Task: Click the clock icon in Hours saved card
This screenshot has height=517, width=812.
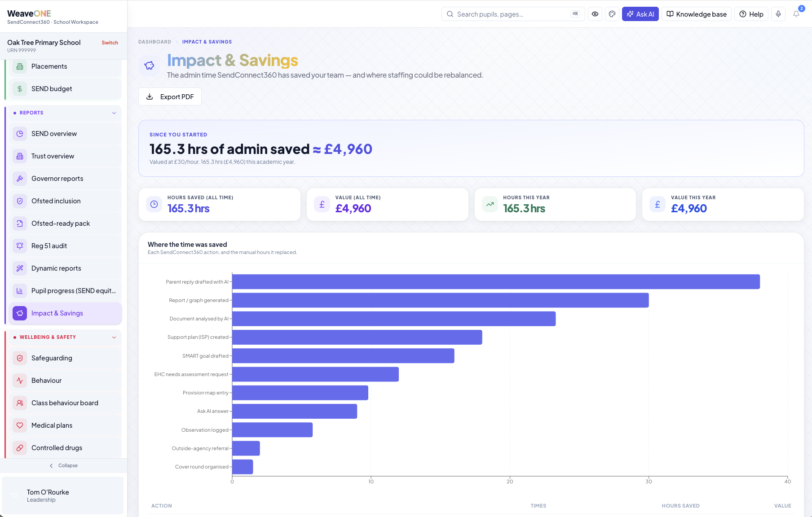Action: click(x=154, y=204)
